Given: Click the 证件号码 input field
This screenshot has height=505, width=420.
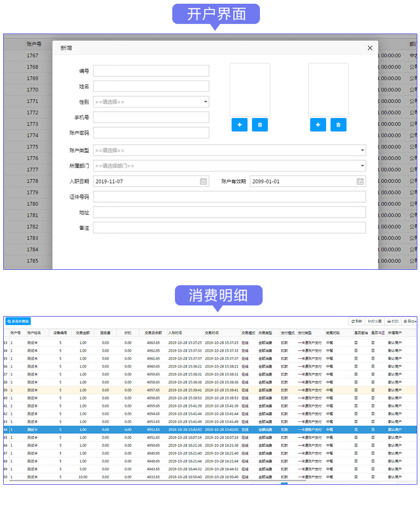Looking at the screenshot, I should click(x=229, y=197).
